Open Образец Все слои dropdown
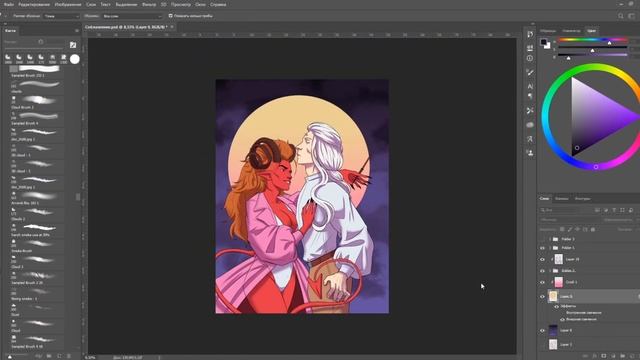The height and width of the screenshot is (360, 640). 132,16
